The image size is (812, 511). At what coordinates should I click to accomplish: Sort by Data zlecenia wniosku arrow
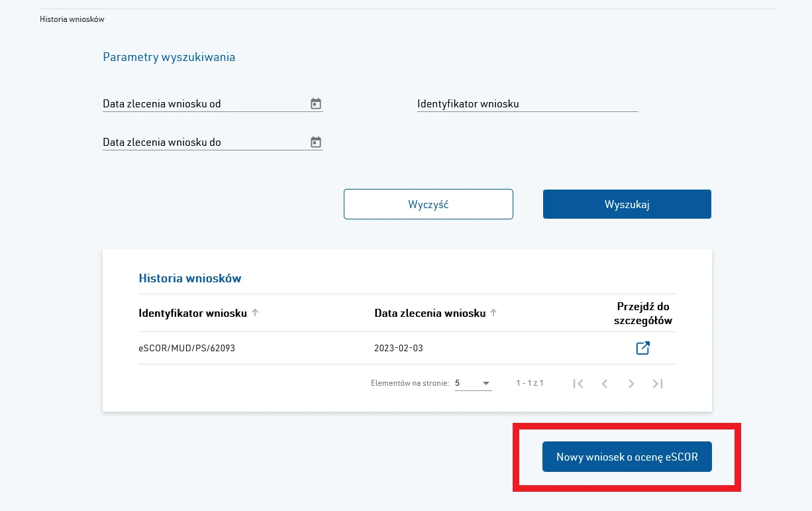(493, 313)
